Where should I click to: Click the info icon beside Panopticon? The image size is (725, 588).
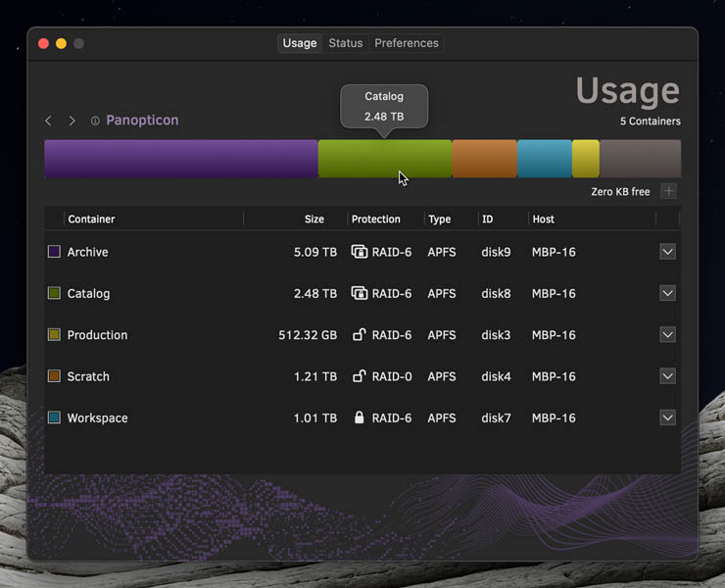click(x=95, y=121)
